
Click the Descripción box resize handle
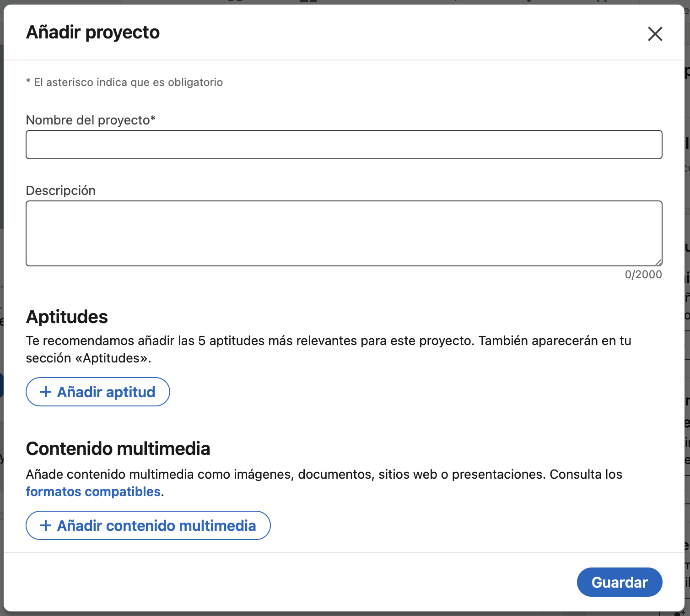coord(658,262)
